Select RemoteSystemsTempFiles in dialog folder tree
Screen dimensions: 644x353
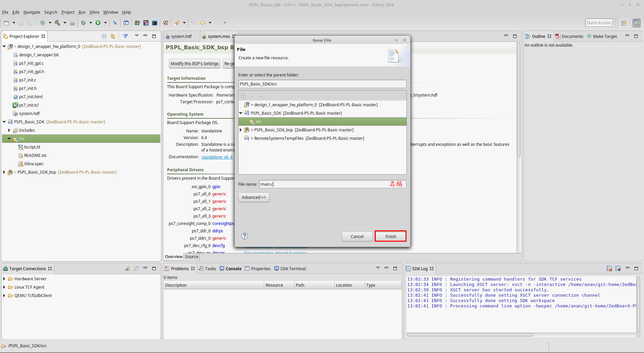point(304,138)
